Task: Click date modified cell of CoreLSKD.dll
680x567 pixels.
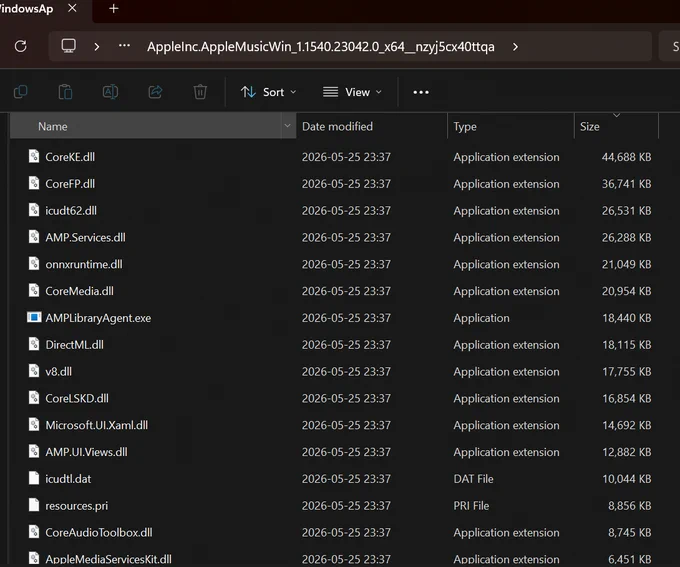Action: (x=346, y=398)
